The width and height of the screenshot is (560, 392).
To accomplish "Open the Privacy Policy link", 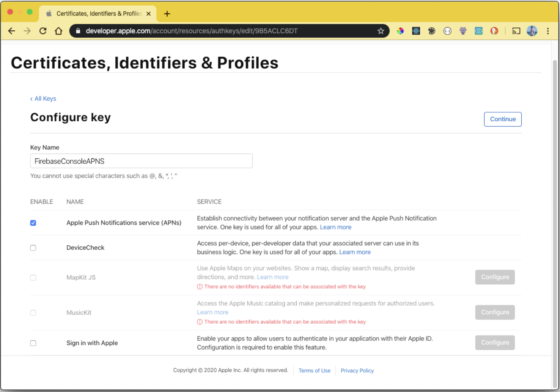I will point(357,371).
